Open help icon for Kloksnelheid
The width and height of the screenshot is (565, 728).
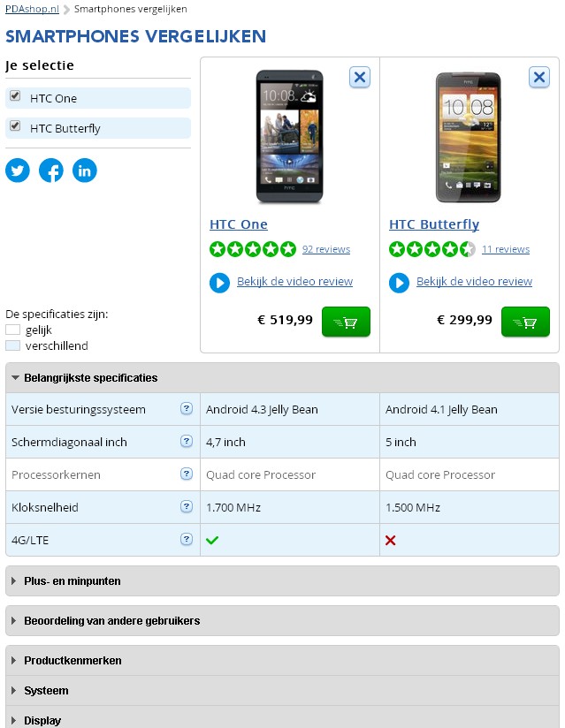[187, 506]
